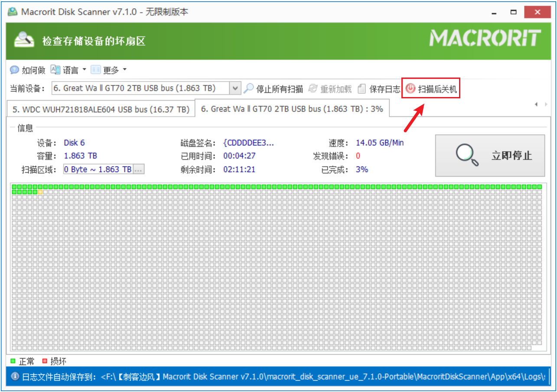557x392 pixels.
Task: Click the green 正常 legend swatch
Action: click(x=13, y=361)
